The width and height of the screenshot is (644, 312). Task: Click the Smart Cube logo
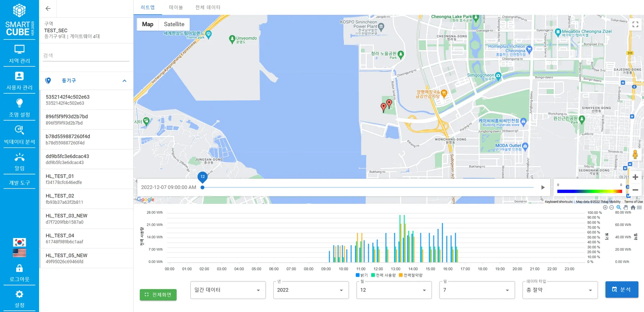click(19, 20)
